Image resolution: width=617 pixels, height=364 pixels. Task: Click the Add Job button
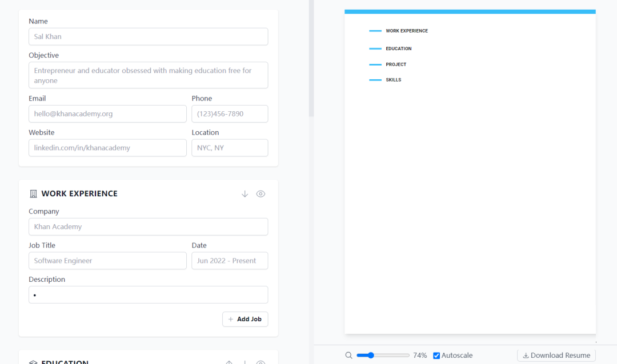[245, 319]
